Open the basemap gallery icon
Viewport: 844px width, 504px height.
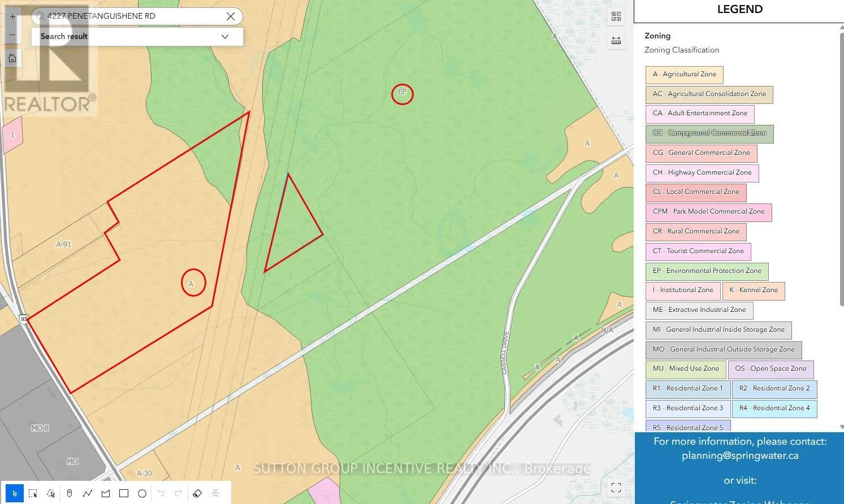pos(616,17)
